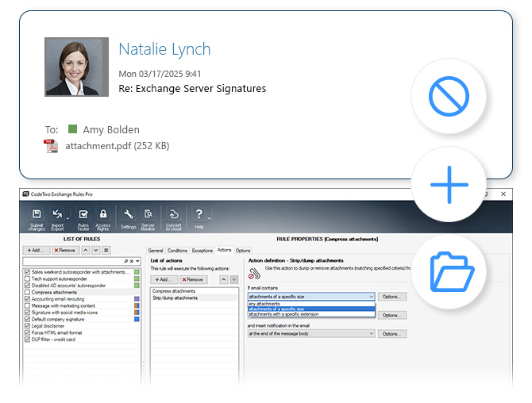Switch to the General tab
The image size is (532, 403).
[x=156, y=251]
